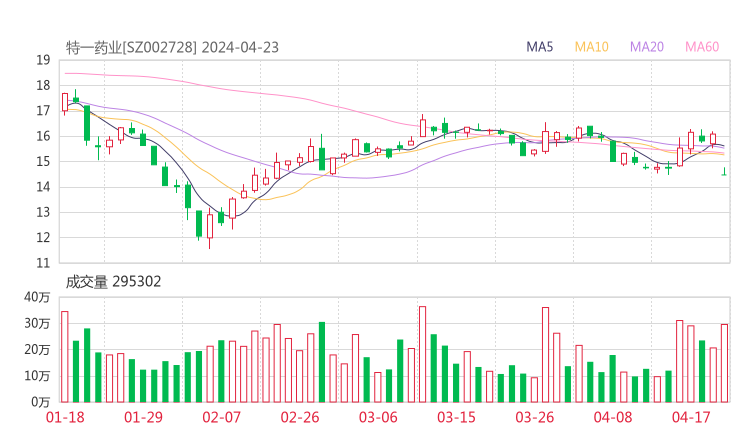
Task: Click the chart title 特一药业[SZ002728] 2024-04-23
Action: (x=172, y=47)
